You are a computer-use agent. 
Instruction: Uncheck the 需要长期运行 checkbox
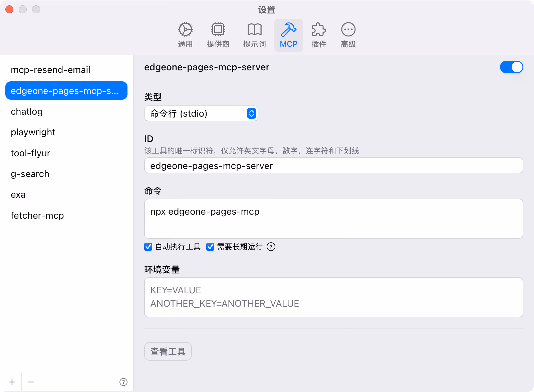(x=210, y=247)
